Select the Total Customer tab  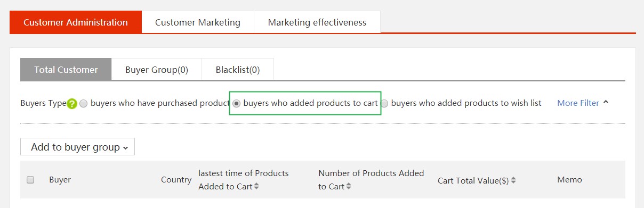[x=66, y=70]
